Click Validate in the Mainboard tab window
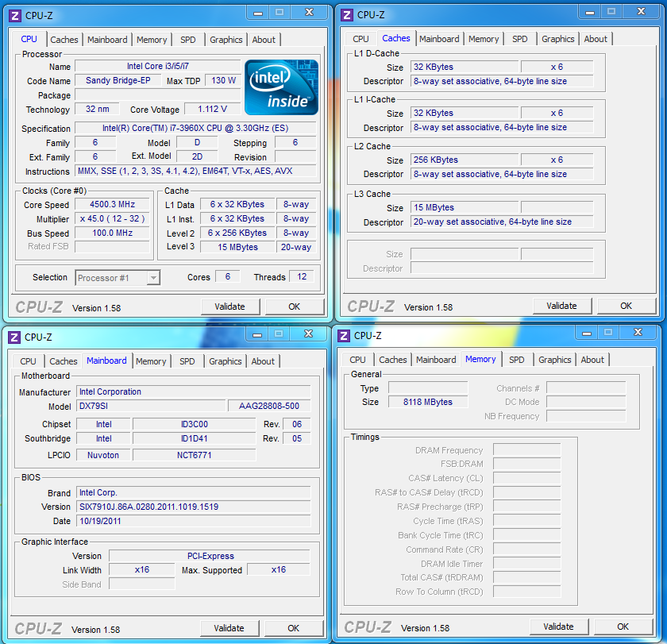Screen dimensions: 667x644 (x=229, y=628)
